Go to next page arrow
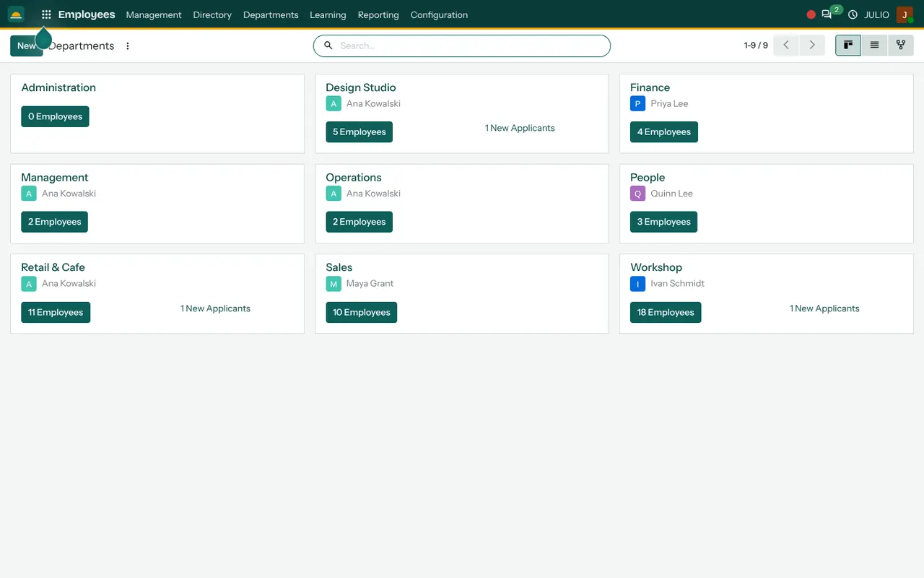924x578 pixels. [812, 45]
